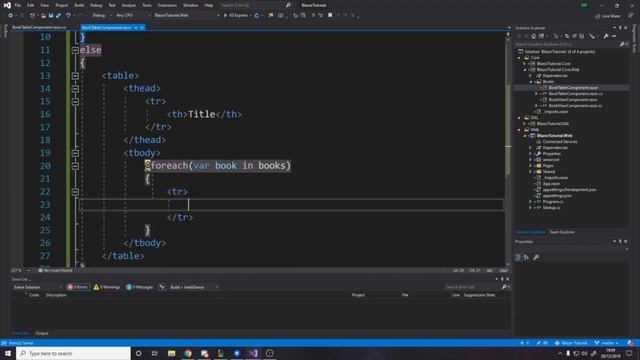The image size is (640, 360).
Task: Click the Undo toolbar icon
Action: tap(68, 16)
